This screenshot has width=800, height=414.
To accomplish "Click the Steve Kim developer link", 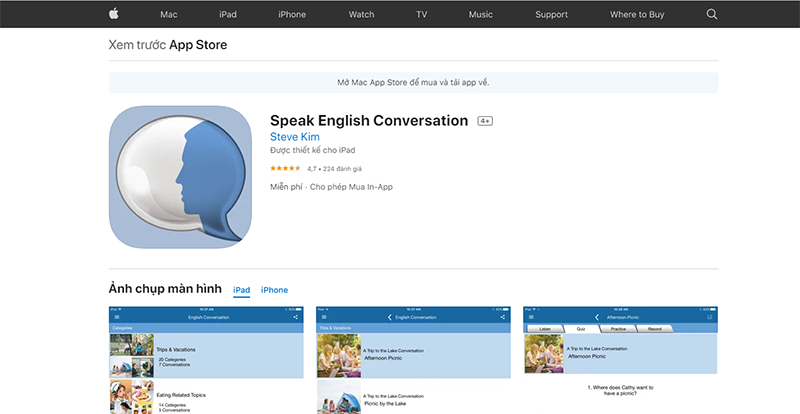I will tap(295, 137).
